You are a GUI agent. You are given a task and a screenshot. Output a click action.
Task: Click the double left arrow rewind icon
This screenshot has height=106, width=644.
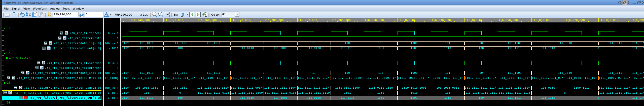[205, 14]
